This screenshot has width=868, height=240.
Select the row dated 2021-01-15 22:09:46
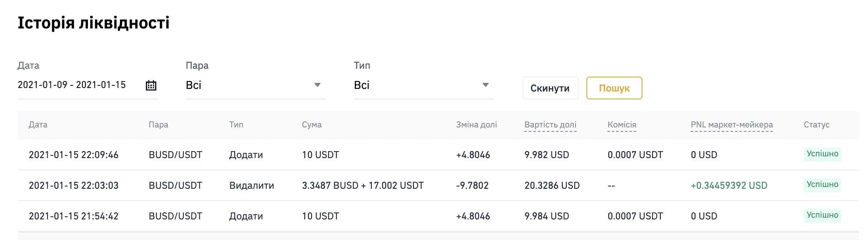point(438,155)
